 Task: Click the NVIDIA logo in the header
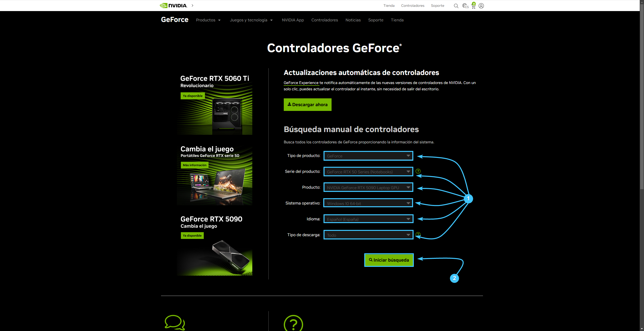(x=174, y=6)
